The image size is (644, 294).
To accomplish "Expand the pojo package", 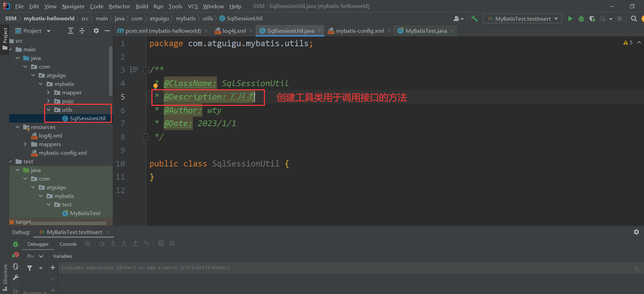I will [x=49, y=101].
